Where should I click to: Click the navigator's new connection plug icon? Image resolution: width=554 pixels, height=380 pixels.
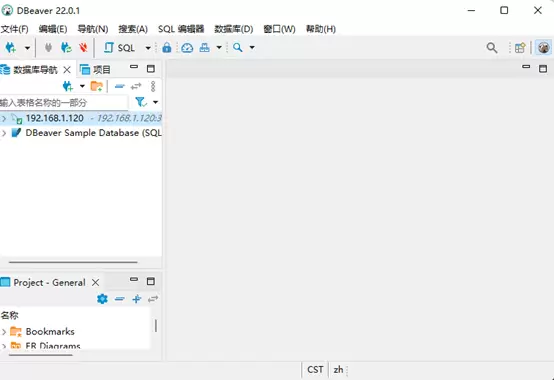pos(67,86)
